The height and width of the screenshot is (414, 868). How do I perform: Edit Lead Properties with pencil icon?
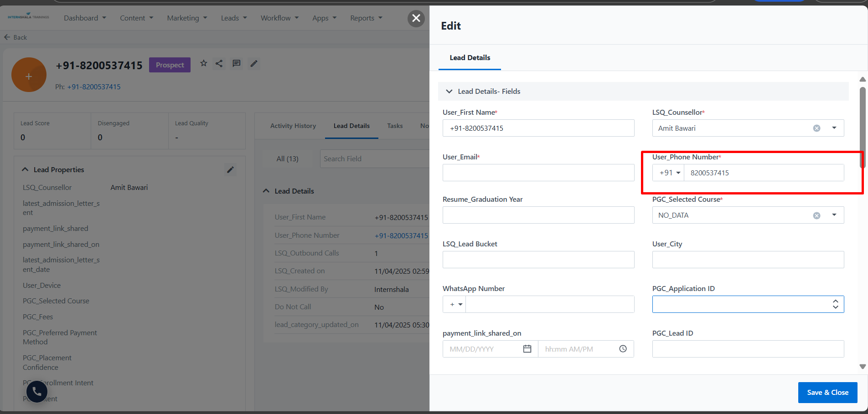(x=230, y=170)
